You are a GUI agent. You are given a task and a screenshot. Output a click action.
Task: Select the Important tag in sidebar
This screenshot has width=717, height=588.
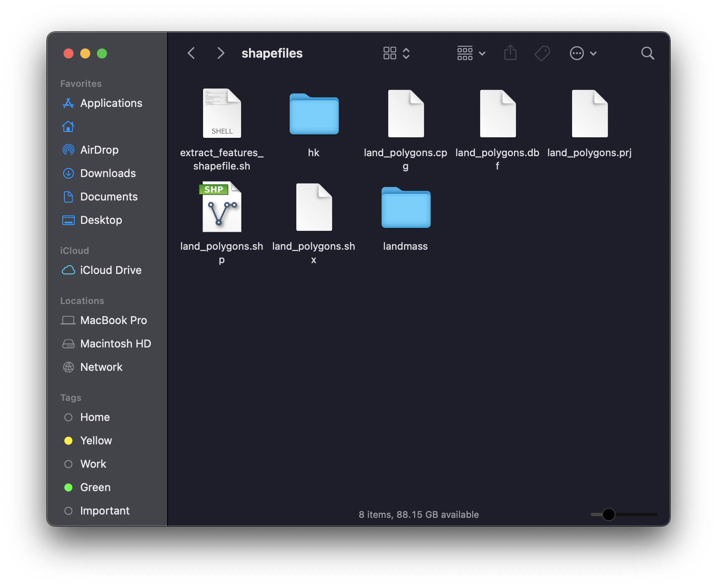coord(104,511)
